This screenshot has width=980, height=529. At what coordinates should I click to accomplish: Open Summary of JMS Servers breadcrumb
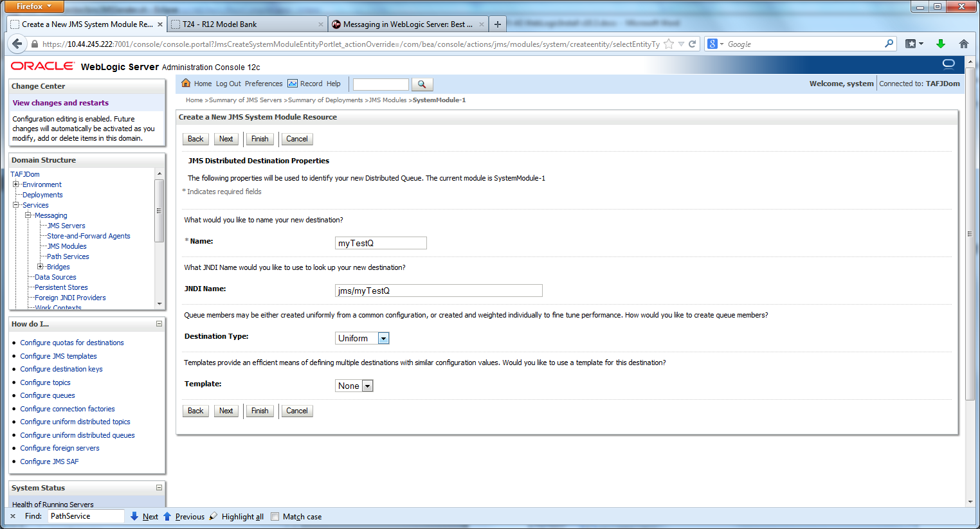(245, 100)
